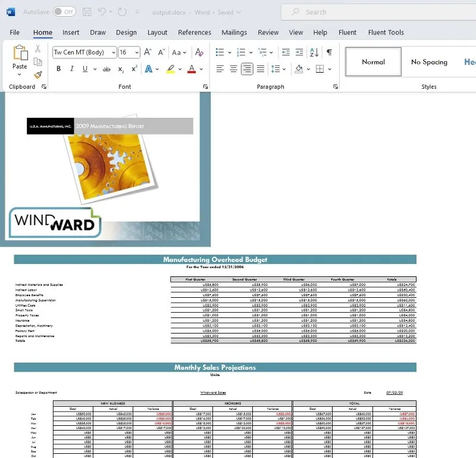Click Increase Indent icon
476x458 pixels.
tap(299, 52)
